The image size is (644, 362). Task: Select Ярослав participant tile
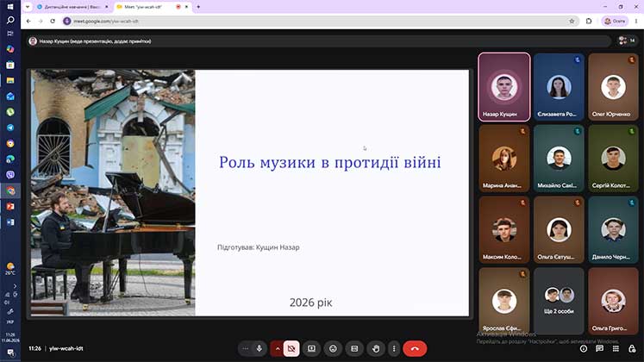click(504, 302)
